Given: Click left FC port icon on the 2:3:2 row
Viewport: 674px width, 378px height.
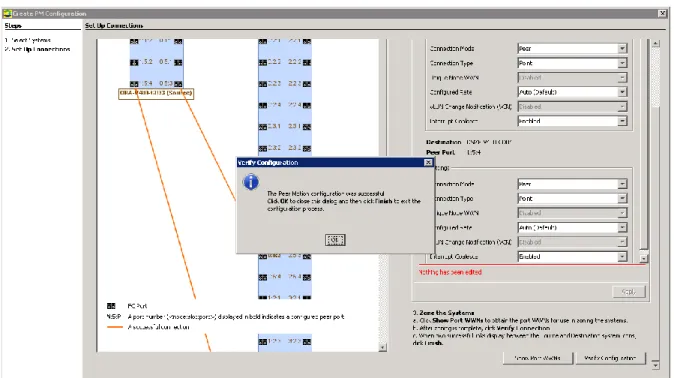Looking at the screenshot, I should click(x=263, y=148).
